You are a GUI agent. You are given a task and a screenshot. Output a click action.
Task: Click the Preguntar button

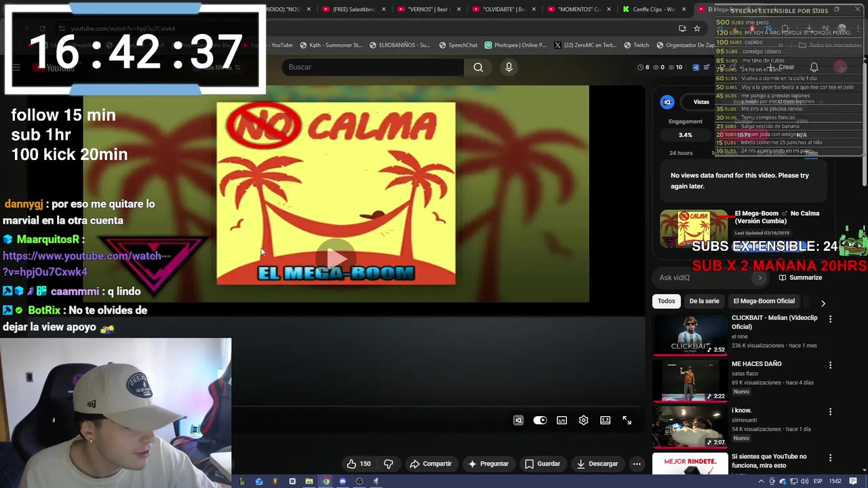(488, 464)
